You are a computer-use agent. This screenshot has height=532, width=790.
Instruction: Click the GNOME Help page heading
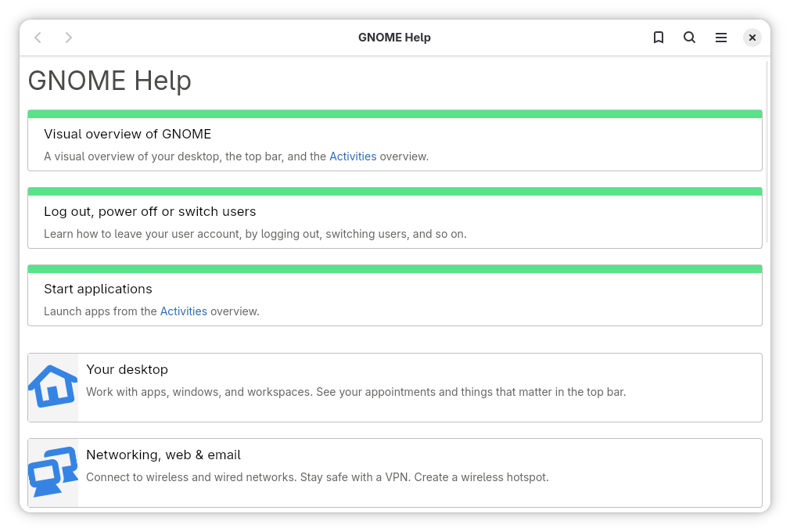point(110,81)
